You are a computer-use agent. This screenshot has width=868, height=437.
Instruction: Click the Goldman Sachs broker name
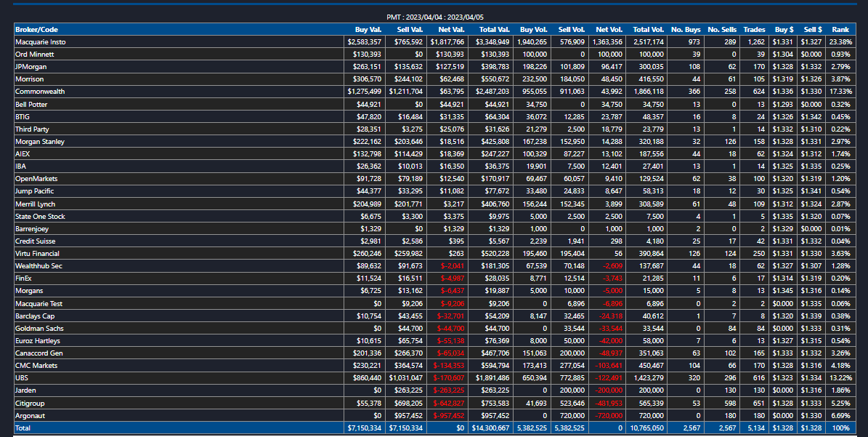click(x=39, y=329)
